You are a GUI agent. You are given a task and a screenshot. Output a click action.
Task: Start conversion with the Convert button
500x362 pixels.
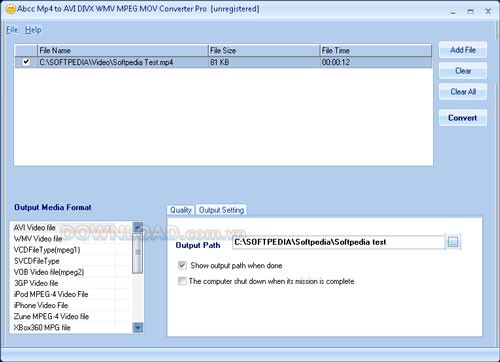pyautogui.click(x=463, y=118)
